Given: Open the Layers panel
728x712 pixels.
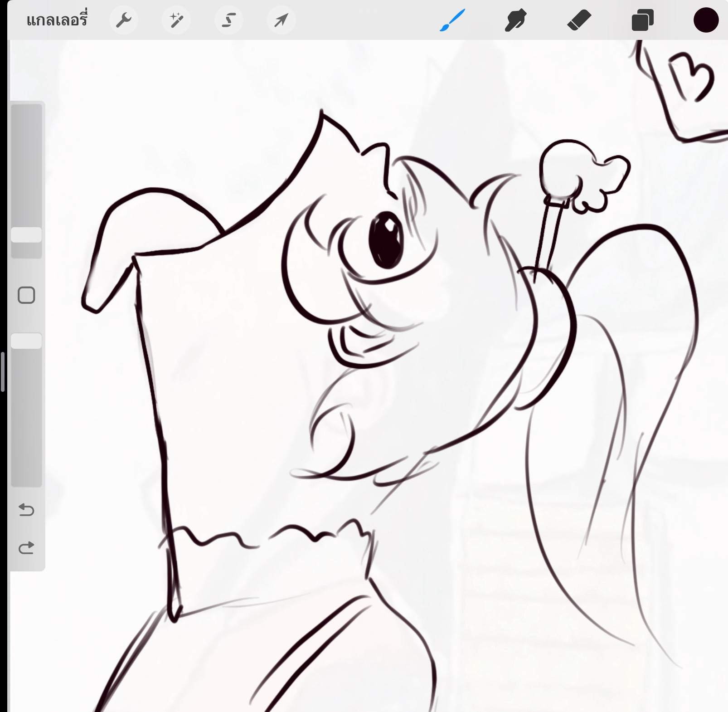Looking at the screenshot, I should (642, 20).
